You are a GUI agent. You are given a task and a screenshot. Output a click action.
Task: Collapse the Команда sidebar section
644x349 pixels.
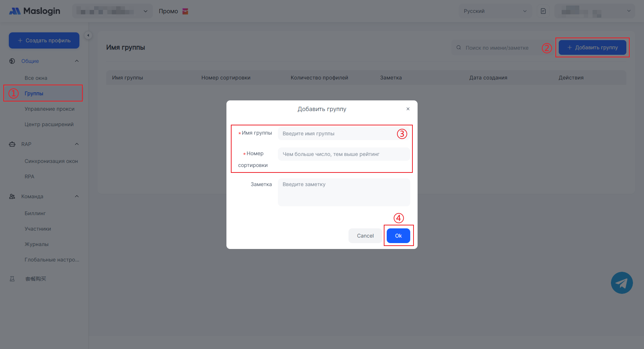point(77,196)
